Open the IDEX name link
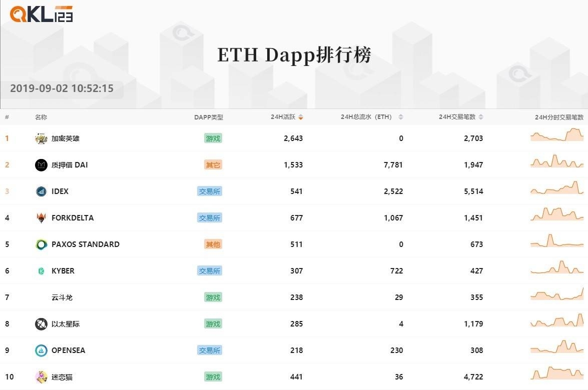588x390 pixels. point(60,191)
